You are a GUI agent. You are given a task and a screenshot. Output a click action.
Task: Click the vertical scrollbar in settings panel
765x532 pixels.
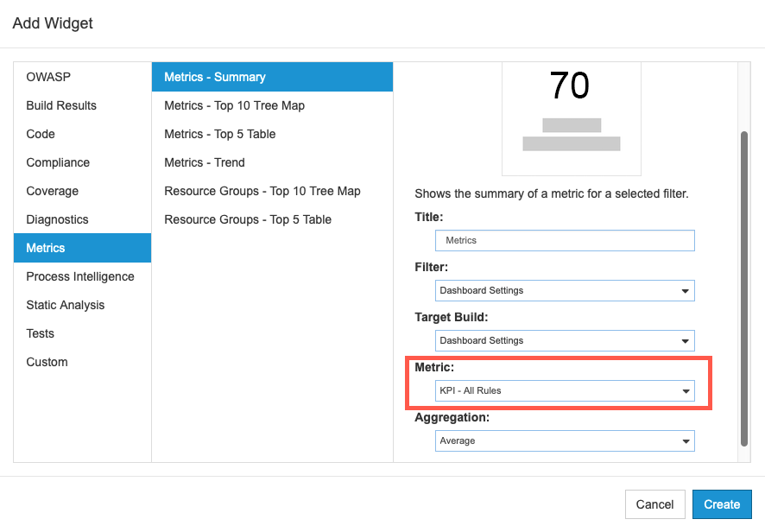(x=744, y=288)
